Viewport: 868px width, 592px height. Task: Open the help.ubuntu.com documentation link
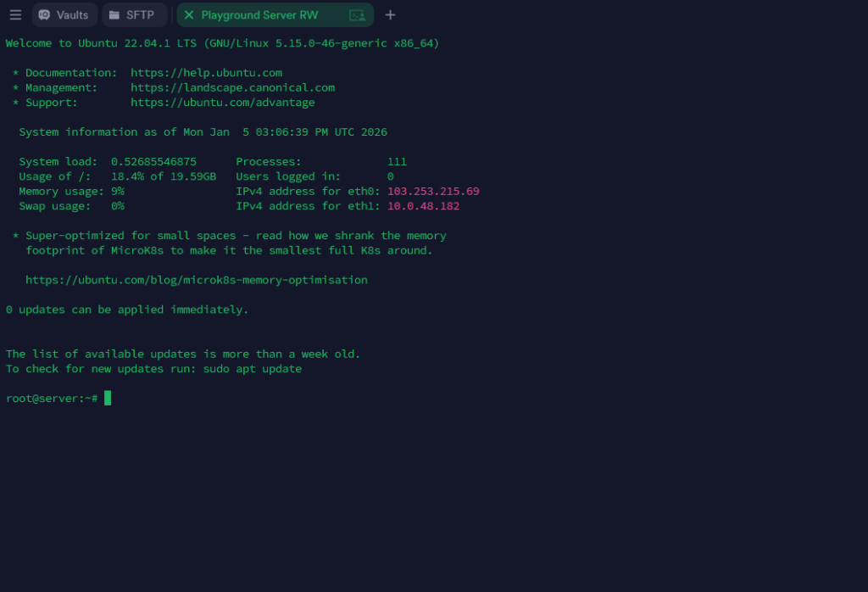click(x=206, y=72)
